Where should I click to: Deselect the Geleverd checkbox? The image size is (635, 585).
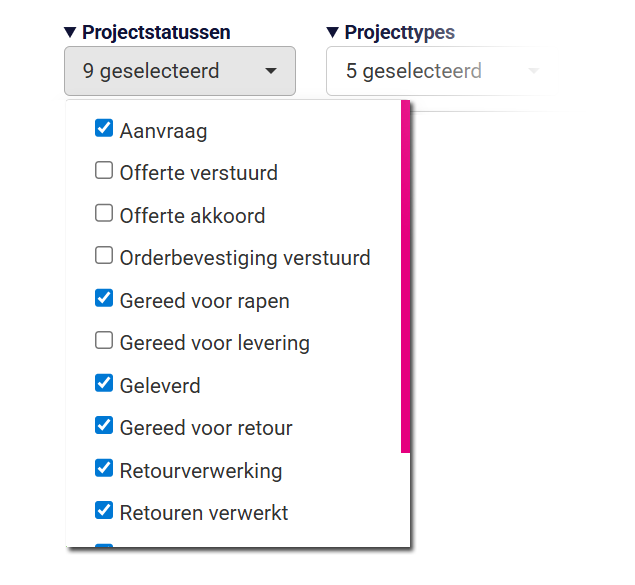(x=104, y=383)
